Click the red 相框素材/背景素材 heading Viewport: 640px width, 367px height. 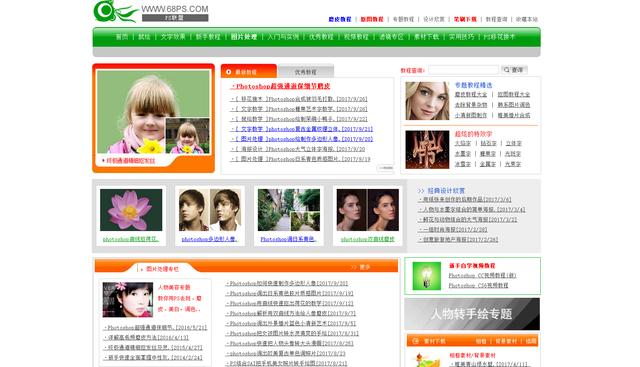pyautogui.click(x=472, y=355)
